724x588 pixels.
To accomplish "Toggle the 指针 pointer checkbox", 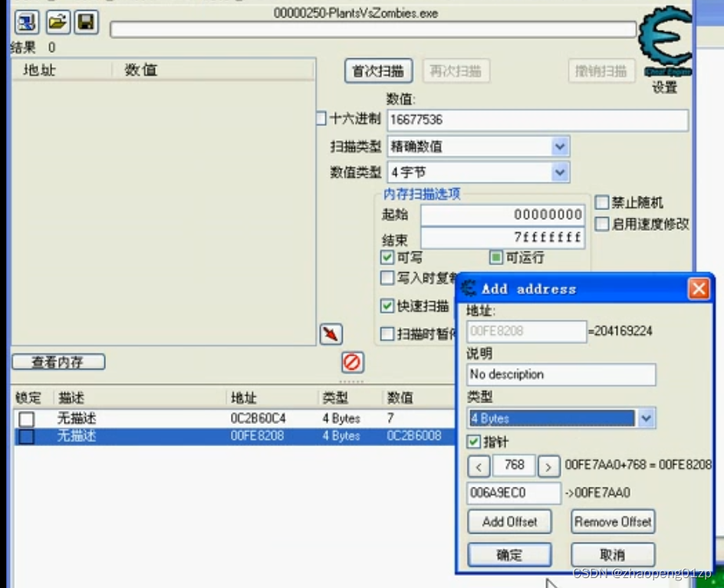I will click(473, 442).
